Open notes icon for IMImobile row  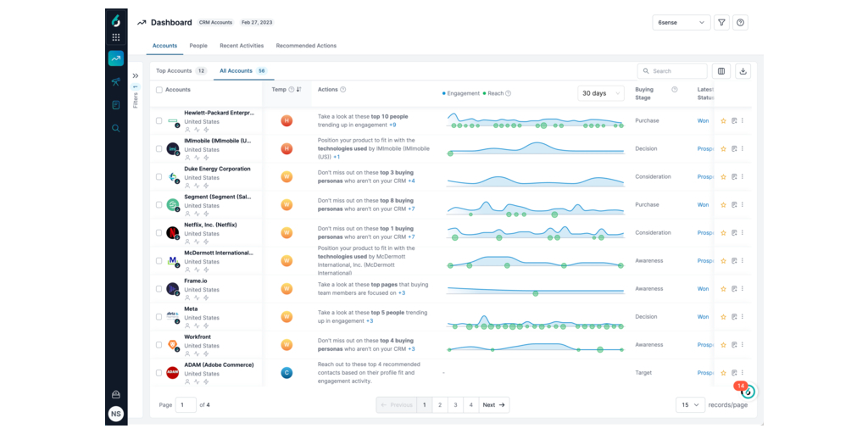733,149
